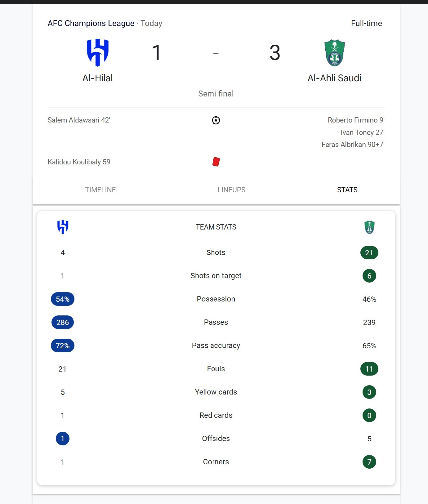
Task: Click the red card icon beside Koulibaly
Action: pos(216,162)
